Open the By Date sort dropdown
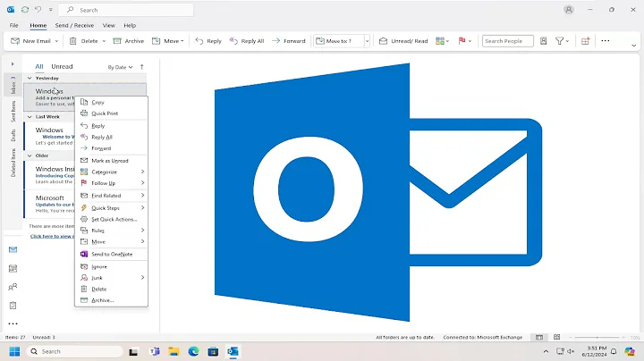This screenshot has width=644, height=361. pos(120,67)
